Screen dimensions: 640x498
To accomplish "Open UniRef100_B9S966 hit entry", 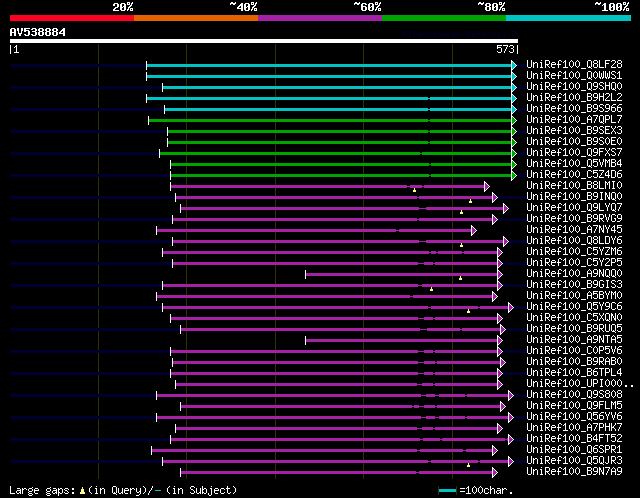I will click(x=574, y=109).
